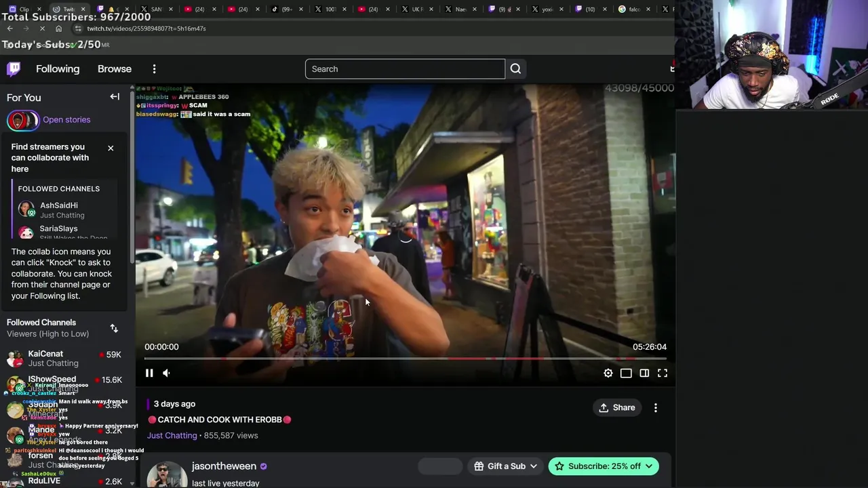Click the search magnifier button
This screenshot has width=868, height=488.
tap(515, 69)
